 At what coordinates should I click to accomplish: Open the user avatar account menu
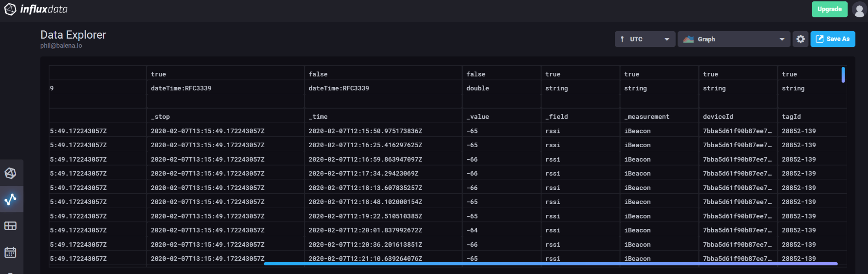coord(859,10)
